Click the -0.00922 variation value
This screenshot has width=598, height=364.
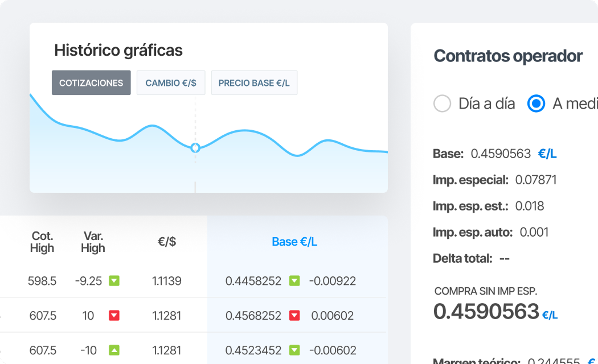tap(332, 281)
